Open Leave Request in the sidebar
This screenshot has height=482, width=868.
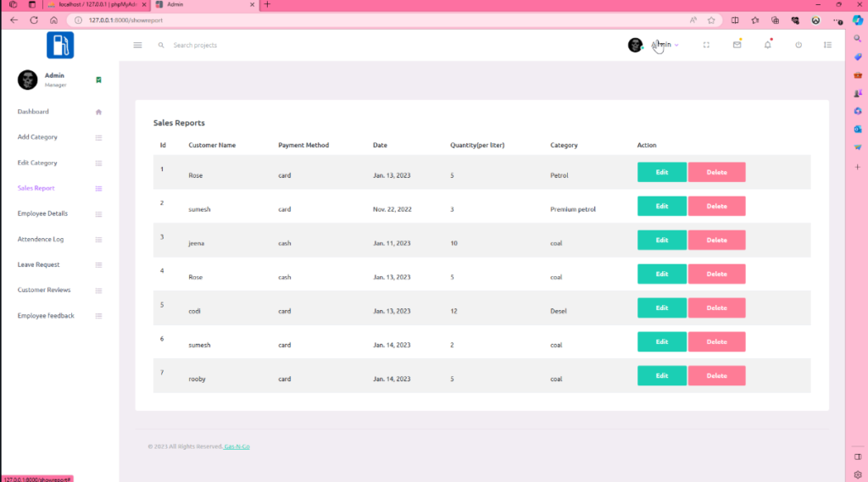point(38,264)
